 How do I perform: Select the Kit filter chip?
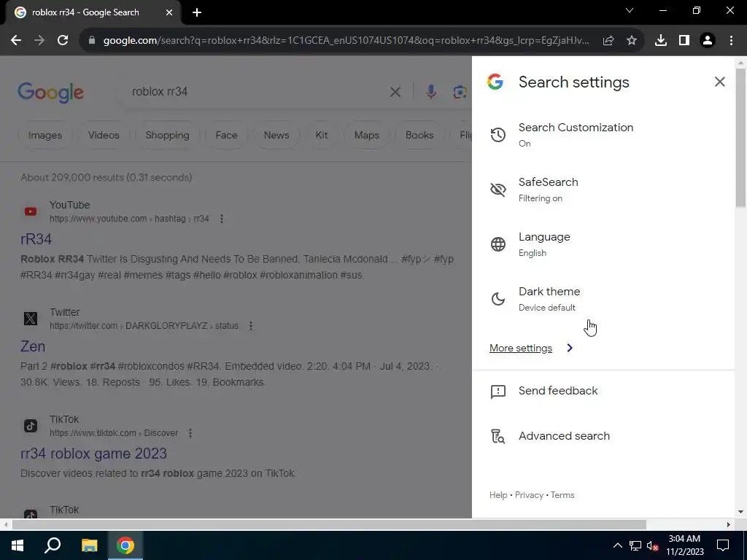pyautogui.click(x=322, y=135)
